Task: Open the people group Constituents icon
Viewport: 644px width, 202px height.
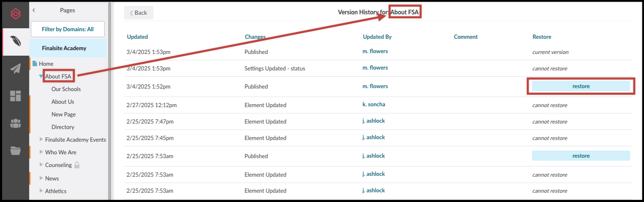Action: (x=16, y=123)
